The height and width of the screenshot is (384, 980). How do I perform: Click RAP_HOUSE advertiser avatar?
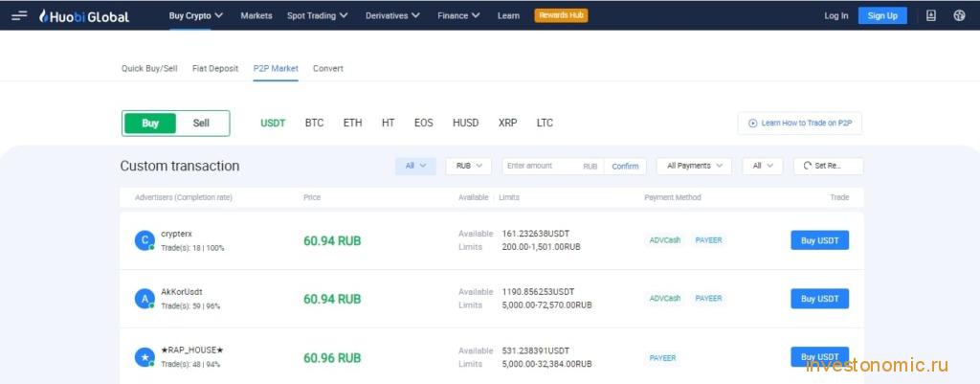coord(145,357)
